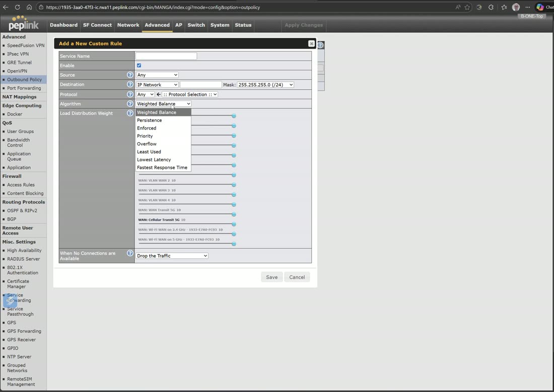Open help icon beside Protocol
Viewport: 554px width, 392px height.
coord(130,94)
